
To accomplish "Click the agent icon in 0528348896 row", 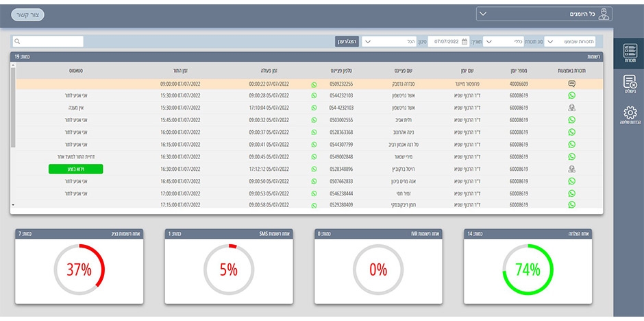I will click(571, 169).
